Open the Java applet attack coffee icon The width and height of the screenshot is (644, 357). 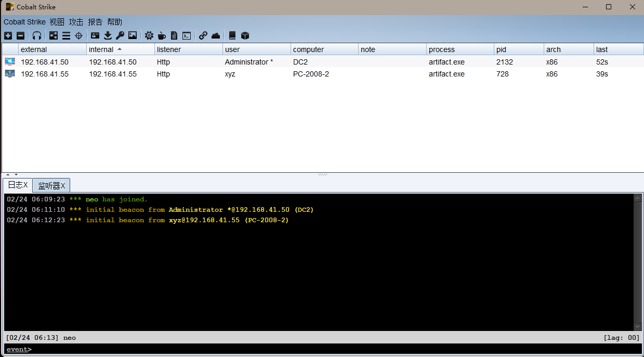click(x=162, y=35)
